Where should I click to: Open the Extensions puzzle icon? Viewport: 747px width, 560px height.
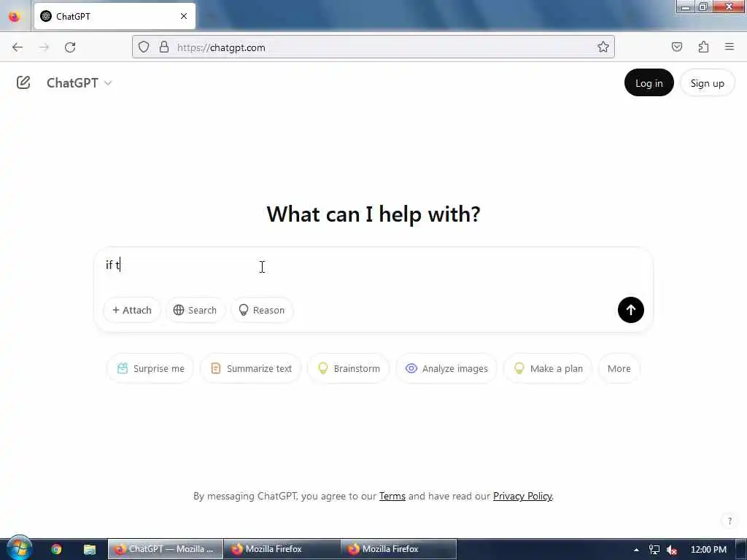[x=703, y=47]
